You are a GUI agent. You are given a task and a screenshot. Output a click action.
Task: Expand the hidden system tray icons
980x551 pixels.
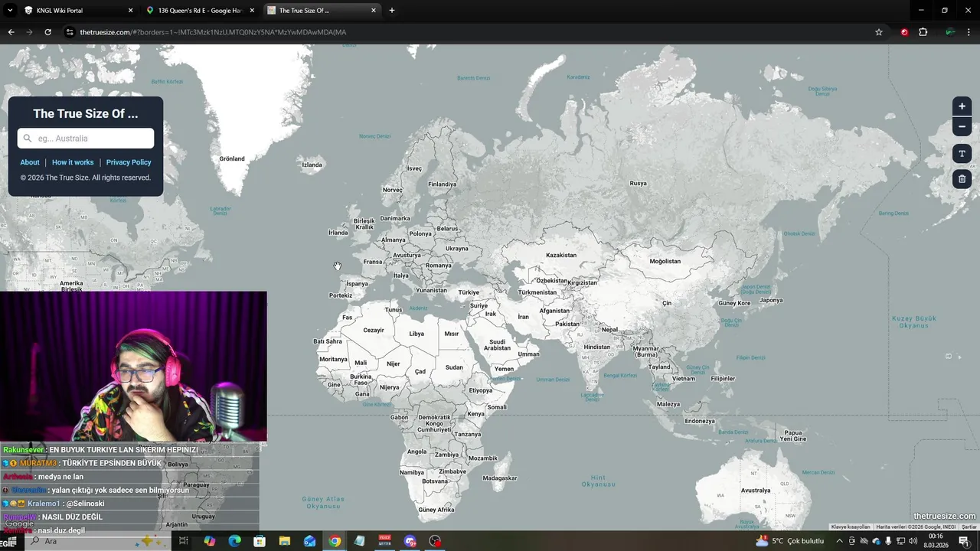tap(839, 541)
